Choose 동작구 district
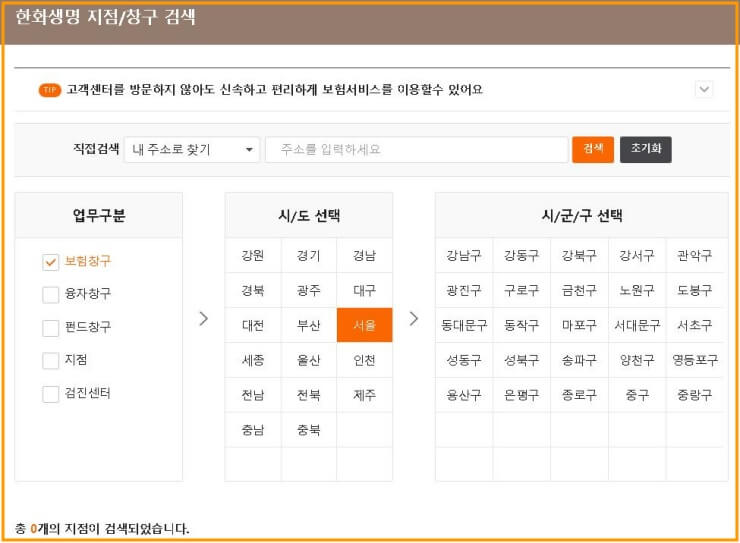This screenshot has width=740, height=543. [521, 325]
